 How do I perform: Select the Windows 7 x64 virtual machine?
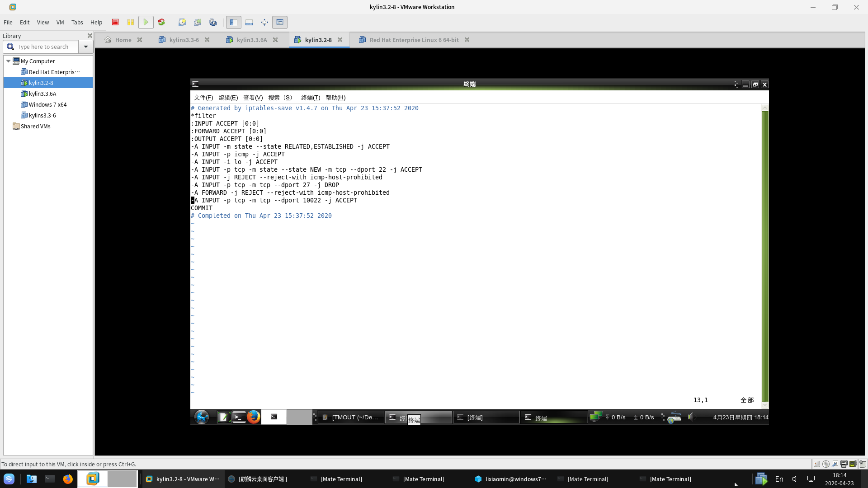(47, 104)
